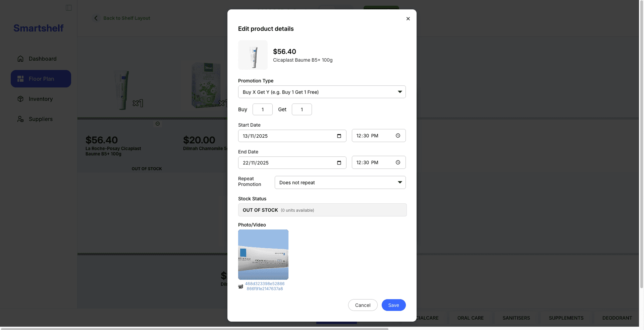The image size is (644, 330).
Task: Click the $20.00 shelf price label
Action: (x=199, y=140)
